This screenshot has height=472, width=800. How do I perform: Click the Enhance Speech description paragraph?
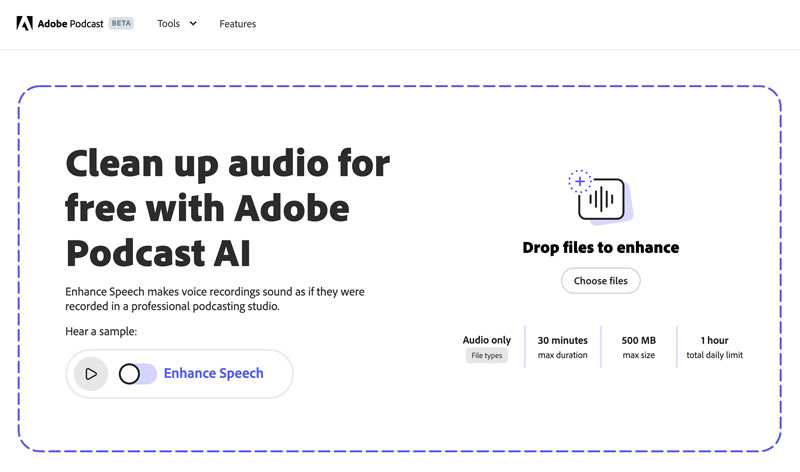pyautogui.click(x=215, y=299)
